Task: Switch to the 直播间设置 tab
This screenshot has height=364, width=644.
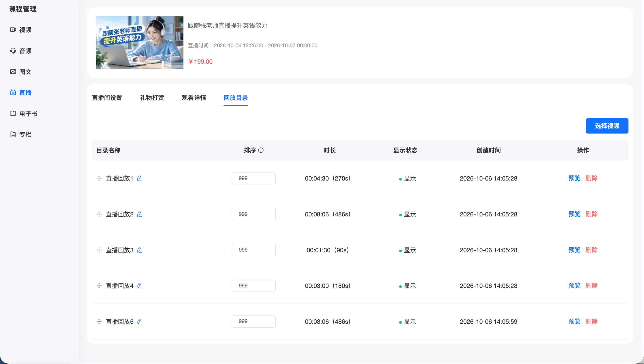Action: pyautogui.click(x=107, y=98)
